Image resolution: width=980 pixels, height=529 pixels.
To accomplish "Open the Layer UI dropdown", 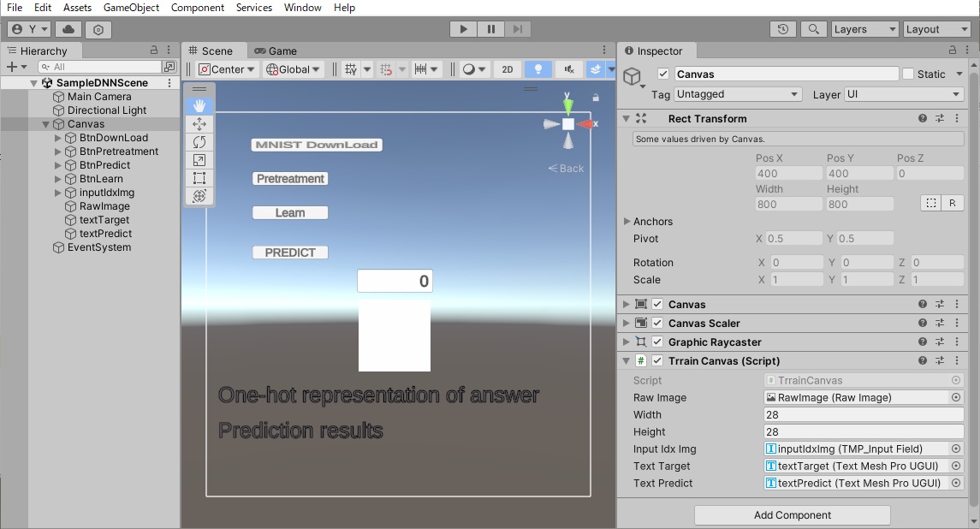I will tap(903, 94).
